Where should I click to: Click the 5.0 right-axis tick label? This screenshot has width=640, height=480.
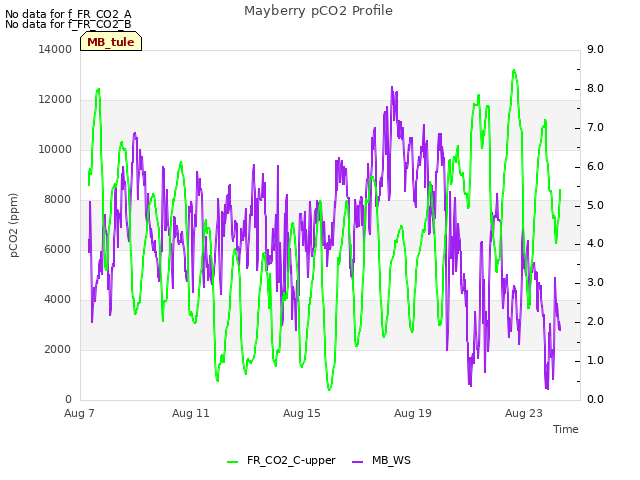point(595,205)
